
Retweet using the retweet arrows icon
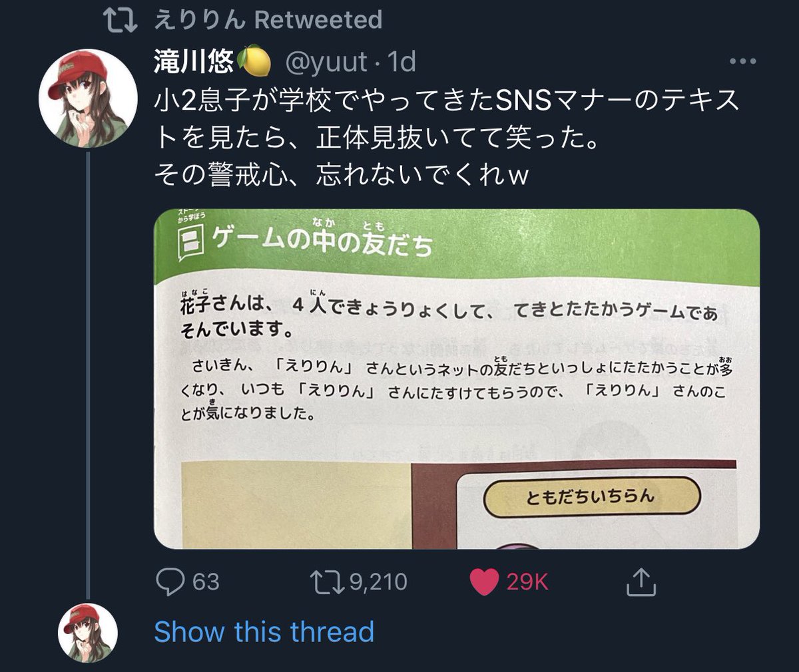[x=328, y=582]
